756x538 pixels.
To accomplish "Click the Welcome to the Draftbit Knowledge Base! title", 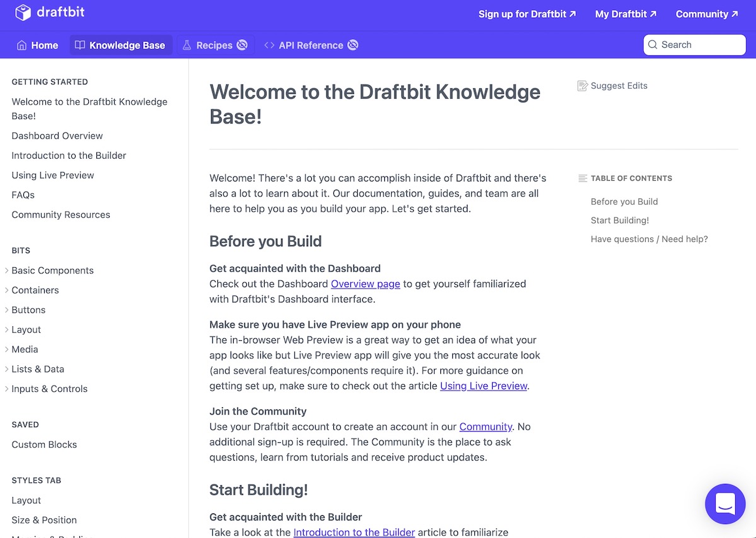I will 375,104.
